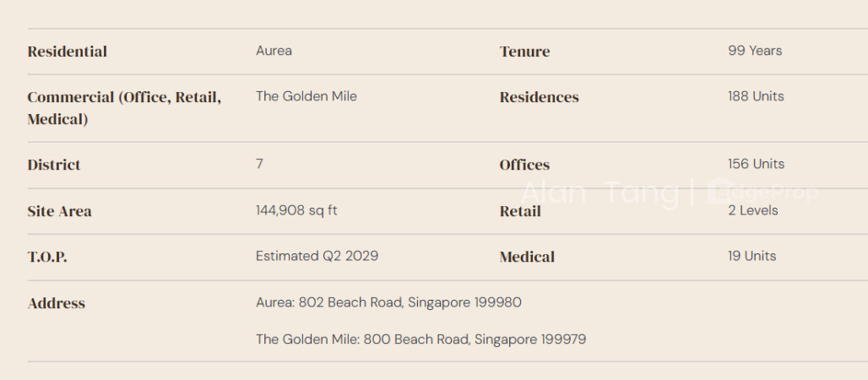
Task: Click the 19 Units medical value
Action: 752,256
